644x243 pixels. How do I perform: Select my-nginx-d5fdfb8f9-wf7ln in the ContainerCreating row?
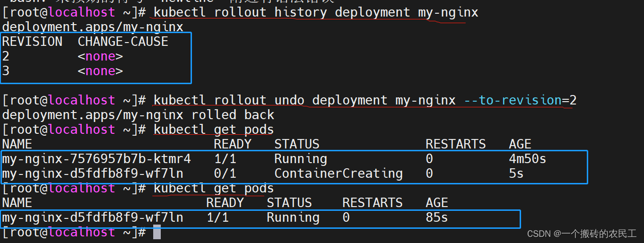(x=93, y=174)
